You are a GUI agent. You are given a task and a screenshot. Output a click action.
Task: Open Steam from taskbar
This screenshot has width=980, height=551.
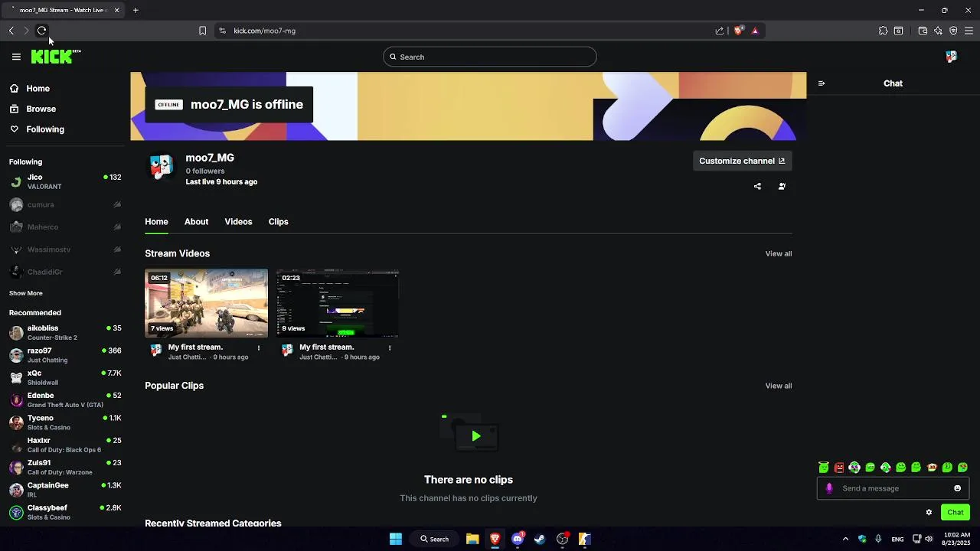coord(540,539)
